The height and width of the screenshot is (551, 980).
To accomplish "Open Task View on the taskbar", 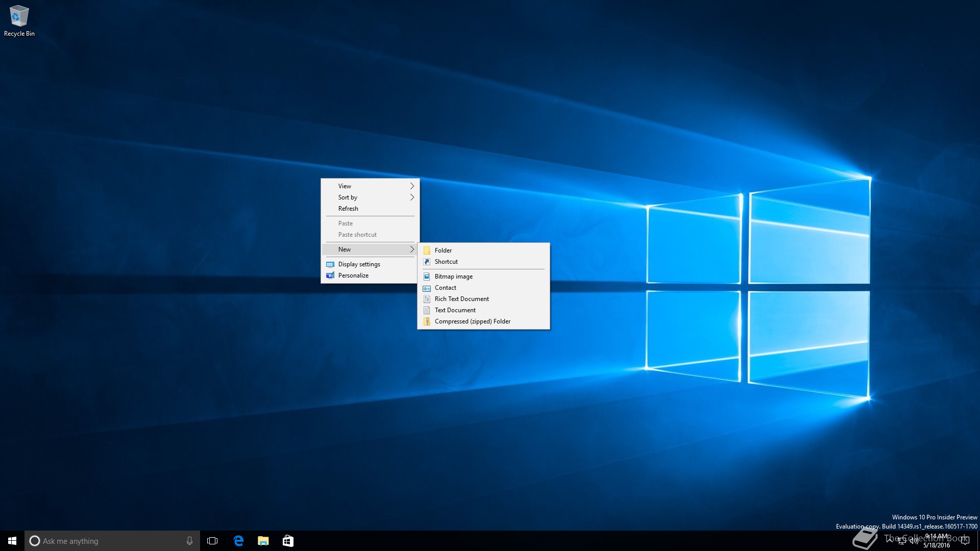I will [x=212, y=541].
